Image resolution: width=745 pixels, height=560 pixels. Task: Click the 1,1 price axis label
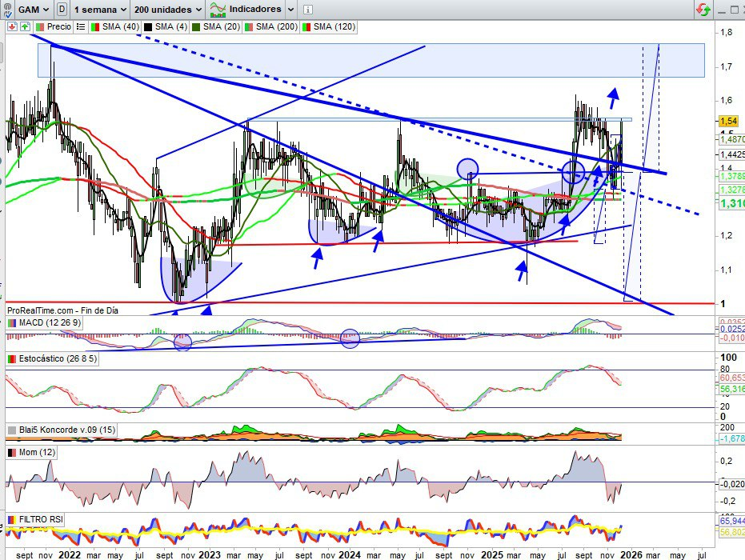coord(726,270)
